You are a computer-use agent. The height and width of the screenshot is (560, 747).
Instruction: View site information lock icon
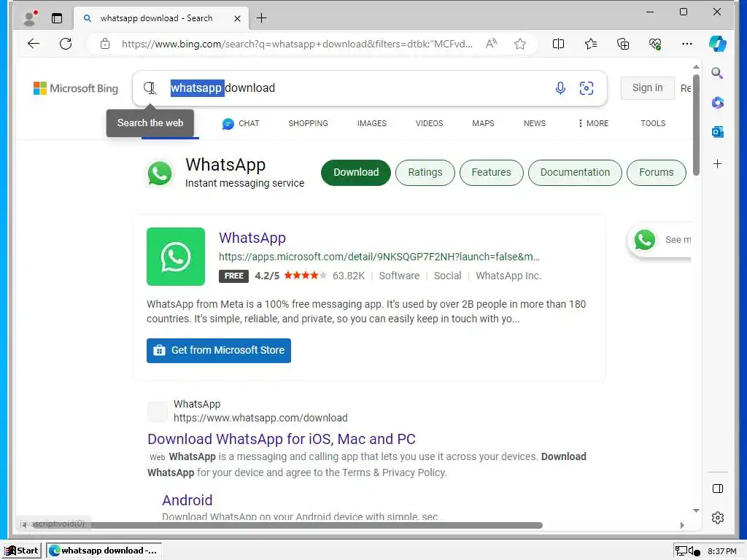(105, 44)
